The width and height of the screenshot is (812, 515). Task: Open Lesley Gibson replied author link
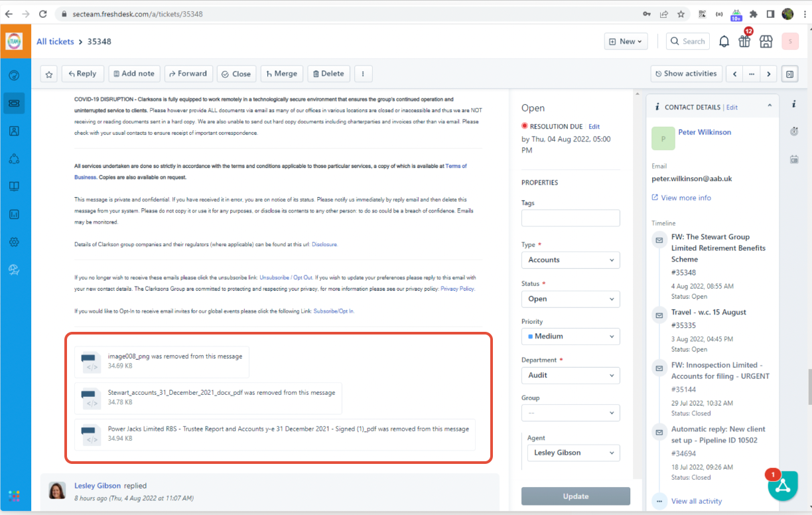[x=98, y=486]
